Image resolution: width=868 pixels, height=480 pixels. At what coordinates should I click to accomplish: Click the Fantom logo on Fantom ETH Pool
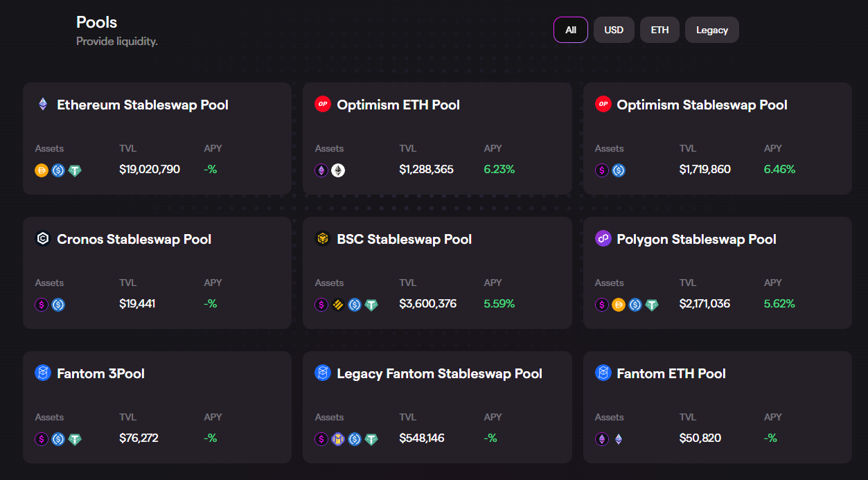click(603, 373)
